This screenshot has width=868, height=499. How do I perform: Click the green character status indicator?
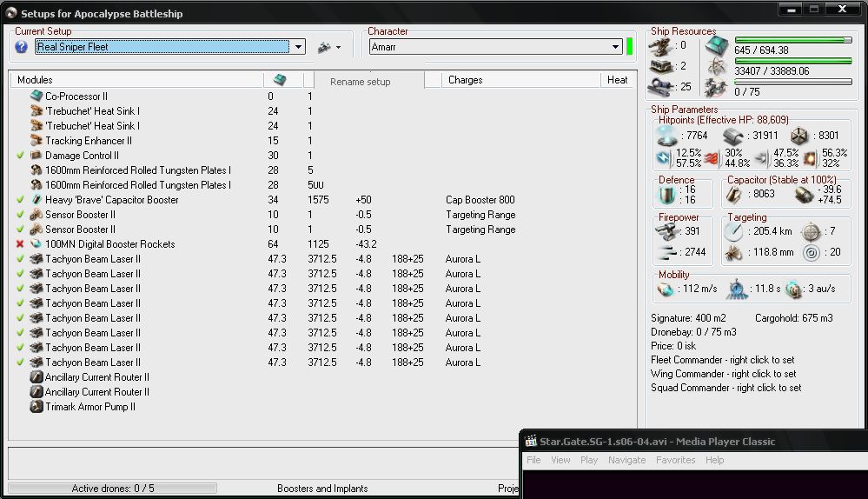[629, 47]
